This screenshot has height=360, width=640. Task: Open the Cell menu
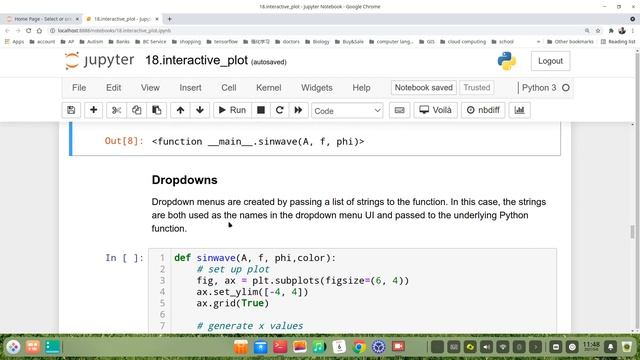click(229, 88)
